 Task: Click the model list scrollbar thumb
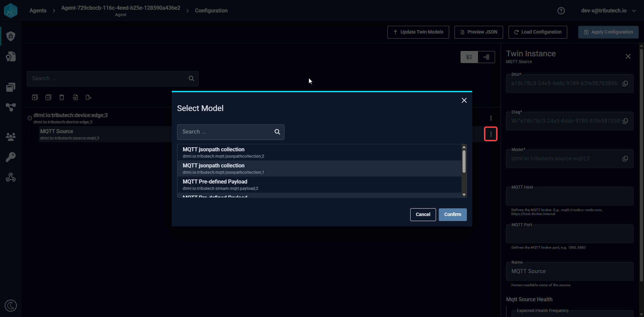(x=464, y=161)
